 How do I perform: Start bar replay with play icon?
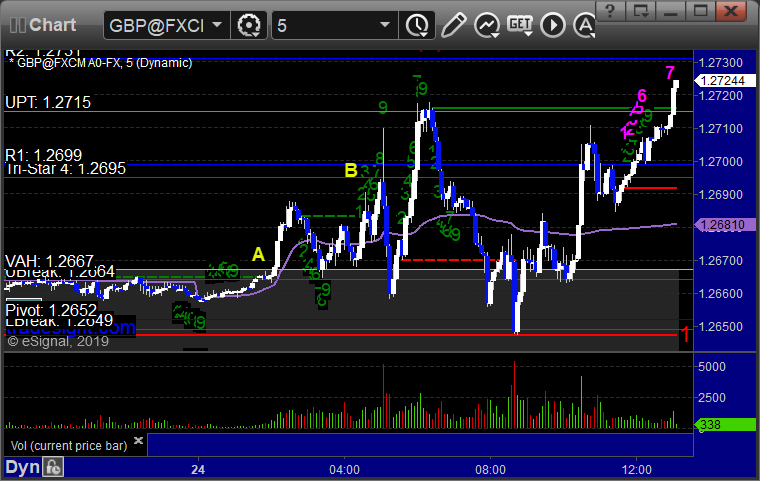pyautogui.click(x=553, y=25)
